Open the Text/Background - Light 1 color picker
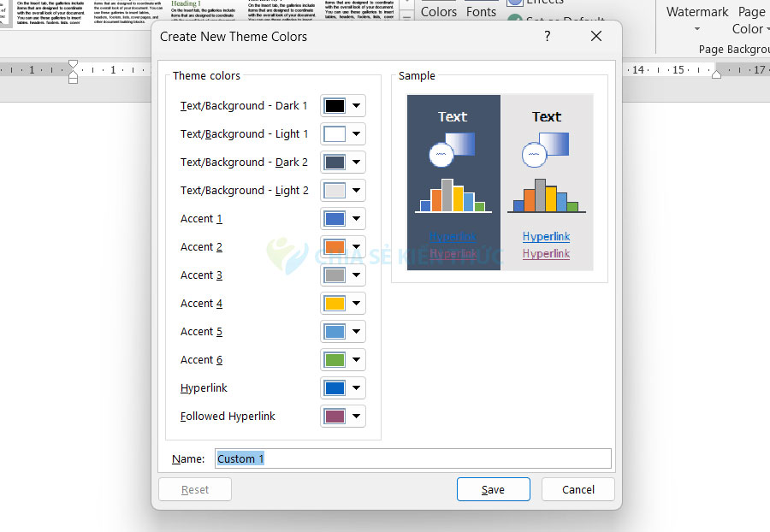The height and width of the screenshot is (532, 770). (x=343, y=134)
